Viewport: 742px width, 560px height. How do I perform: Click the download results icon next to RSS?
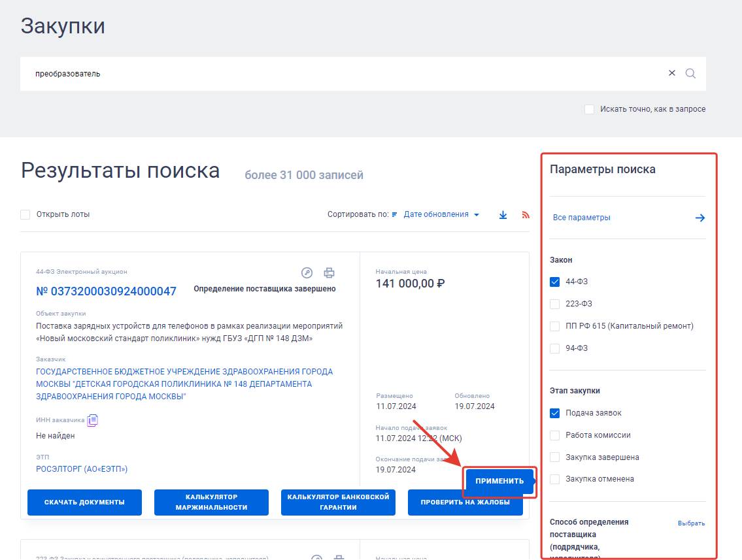pos(503,214)
